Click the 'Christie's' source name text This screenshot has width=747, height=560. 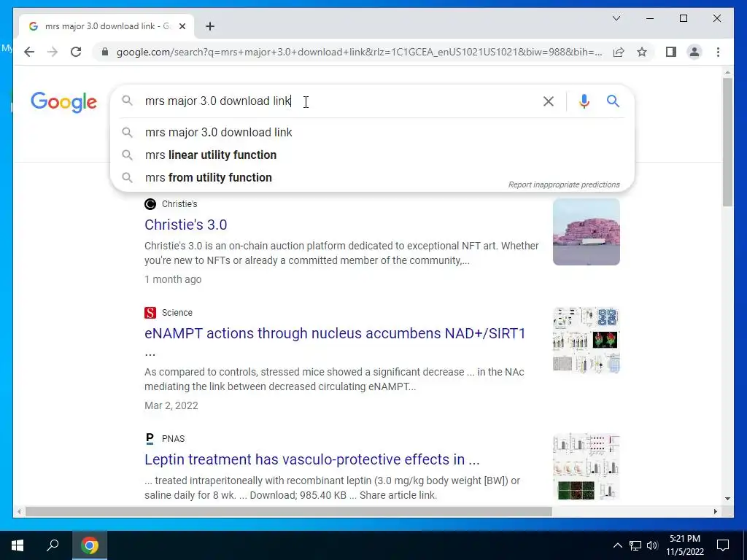(179, 204)
